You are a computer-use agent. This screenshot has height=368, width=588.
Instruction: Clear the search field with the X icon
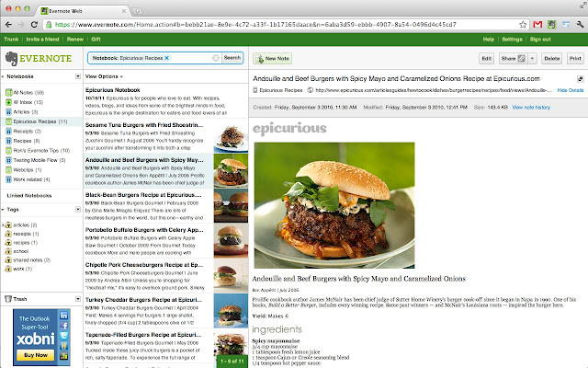click(x=216, y=58)
